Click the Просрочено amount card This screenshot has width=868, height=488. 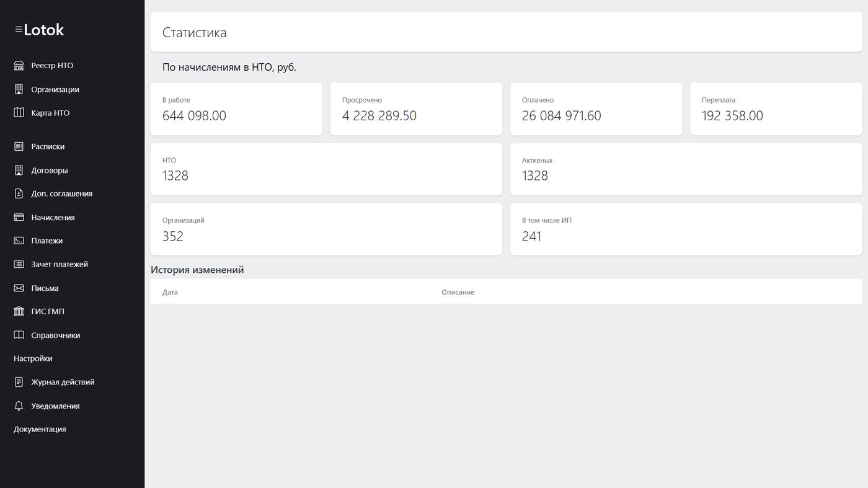point(416,109)
